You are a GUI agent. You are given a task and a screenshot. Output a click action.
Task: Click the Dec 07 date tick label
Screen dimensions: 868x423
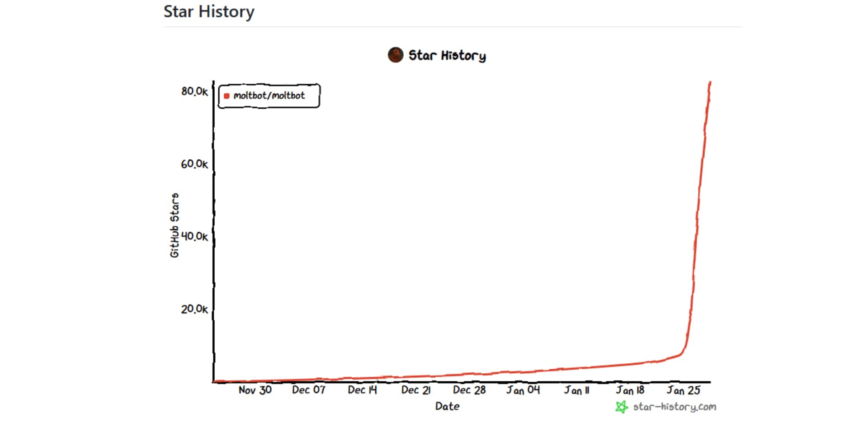[x=309, y=390]
